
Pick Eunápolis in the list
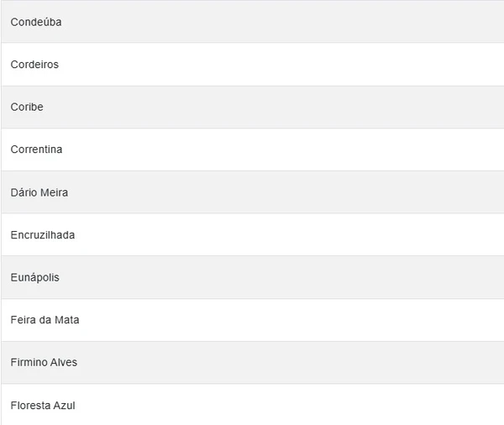point(252,277)
